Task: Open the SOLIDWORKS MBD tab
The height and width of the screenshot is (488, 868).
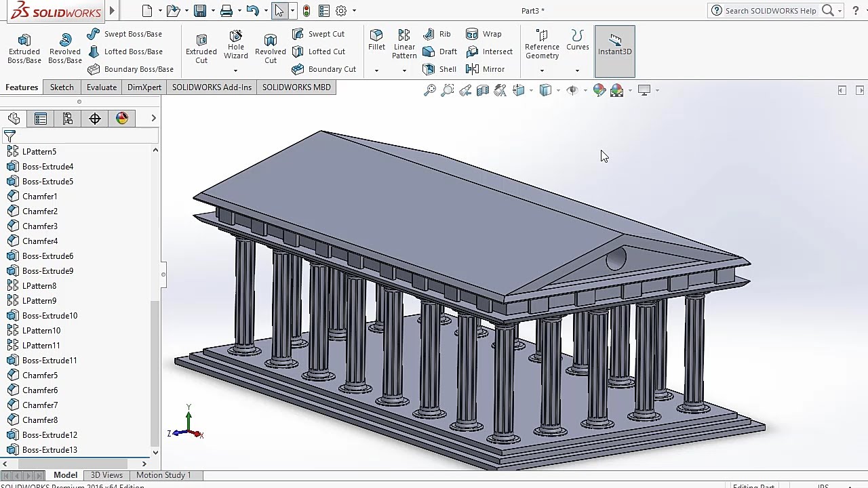Action: click(296, 87)
